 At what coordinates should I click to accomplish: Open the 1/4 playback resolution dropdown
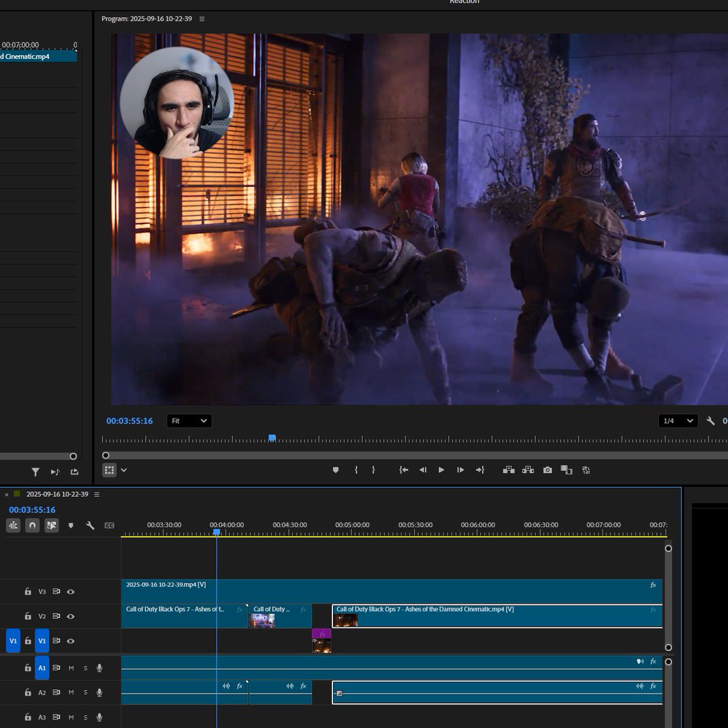click(x=678, y=421)
